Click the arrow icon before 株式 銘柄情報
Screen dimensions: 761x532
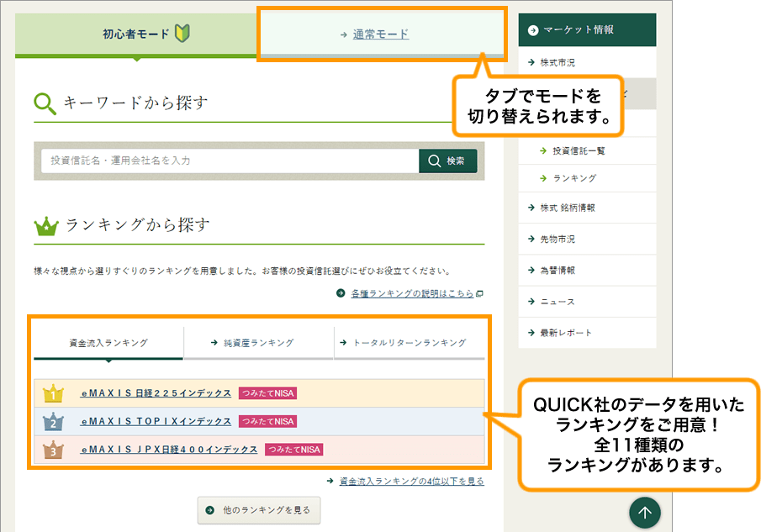pos(531,208)
